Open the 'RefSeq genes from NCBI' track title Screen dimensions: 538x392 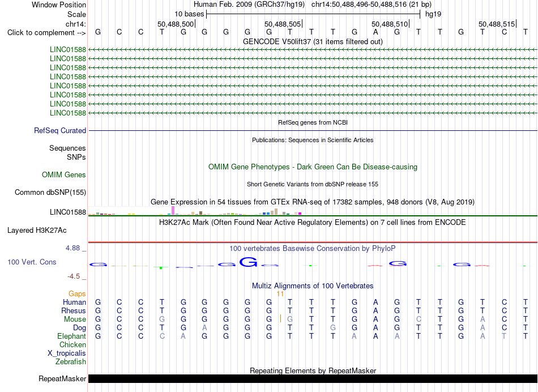coord(313,122)
